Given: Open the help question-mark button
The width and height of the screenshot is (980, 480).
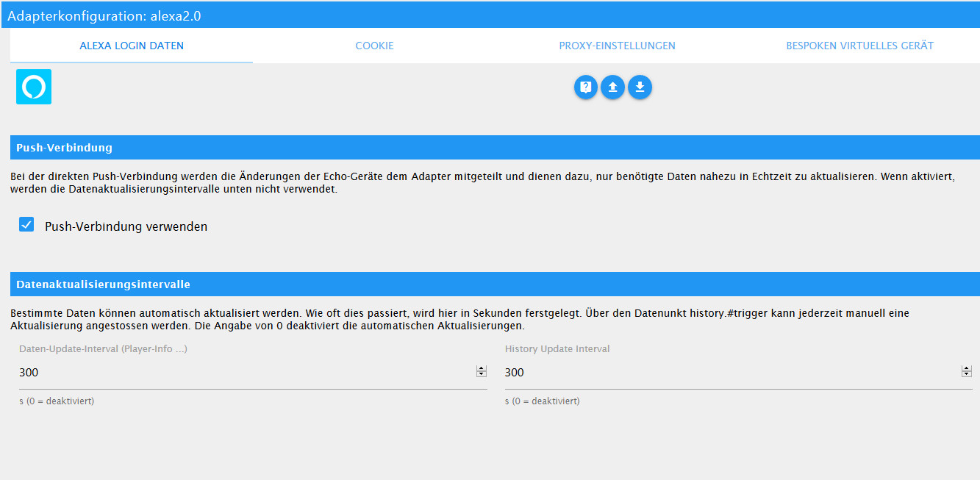Looking at the screenshot, I should coord(586,87).
